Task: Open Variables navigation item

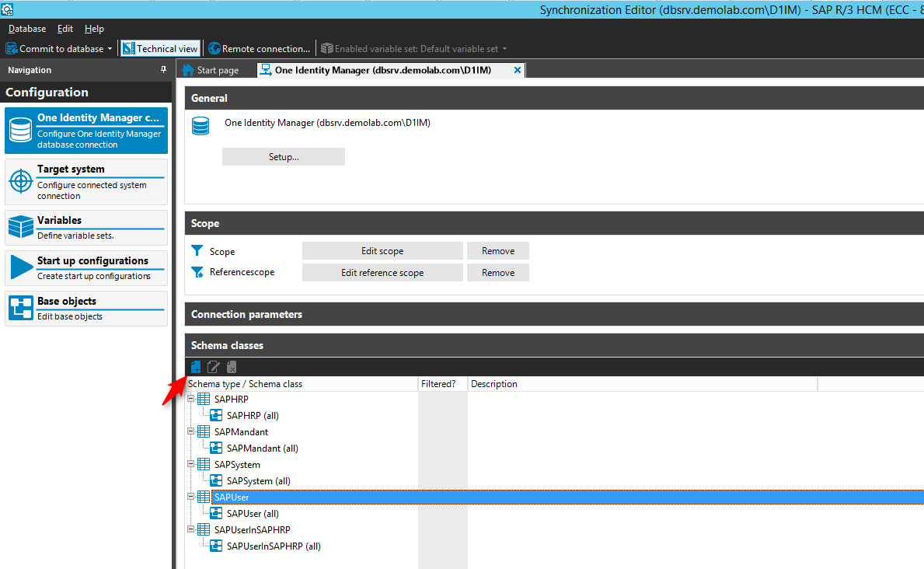Action: click(86, 227)
